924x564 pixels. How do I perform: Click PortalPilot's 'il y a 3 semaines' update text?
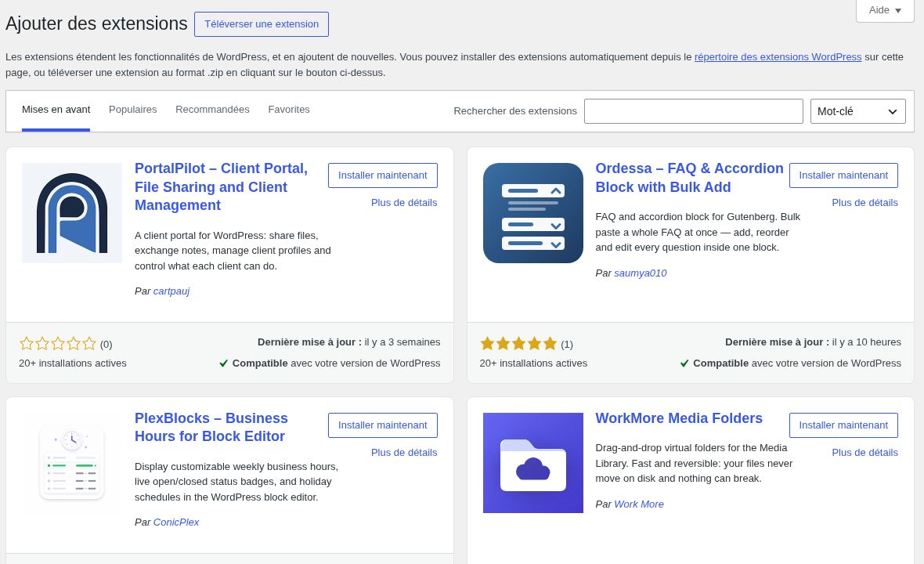pos(402,342)
